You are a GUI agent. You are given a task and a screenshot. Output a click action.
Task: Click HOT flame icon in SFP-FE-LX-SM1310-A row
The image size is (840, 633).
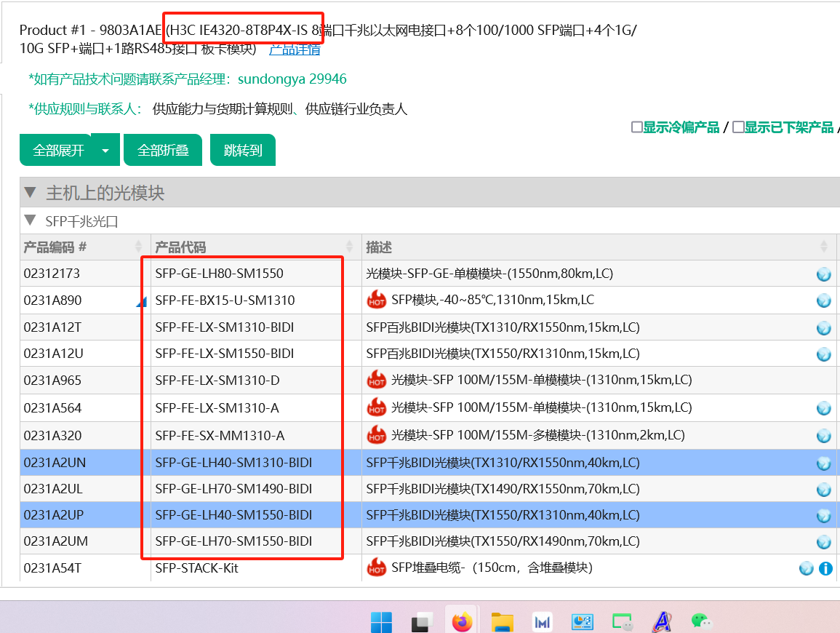tap(377, 407)
